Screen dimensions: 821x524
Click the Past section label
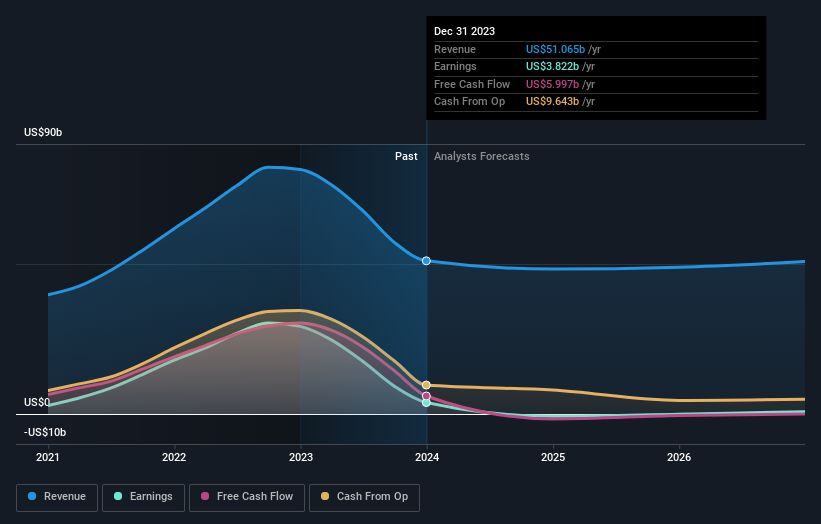pos(406,156)
